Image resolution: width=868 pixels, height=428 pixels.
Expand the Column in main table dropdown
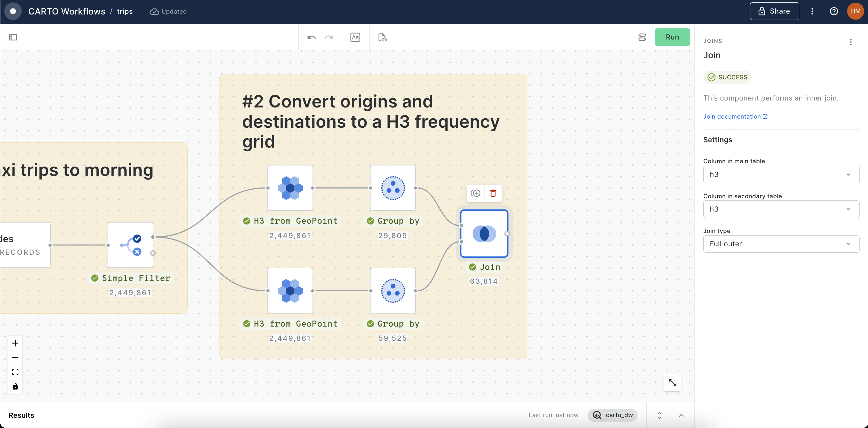[x=781, y=174]
